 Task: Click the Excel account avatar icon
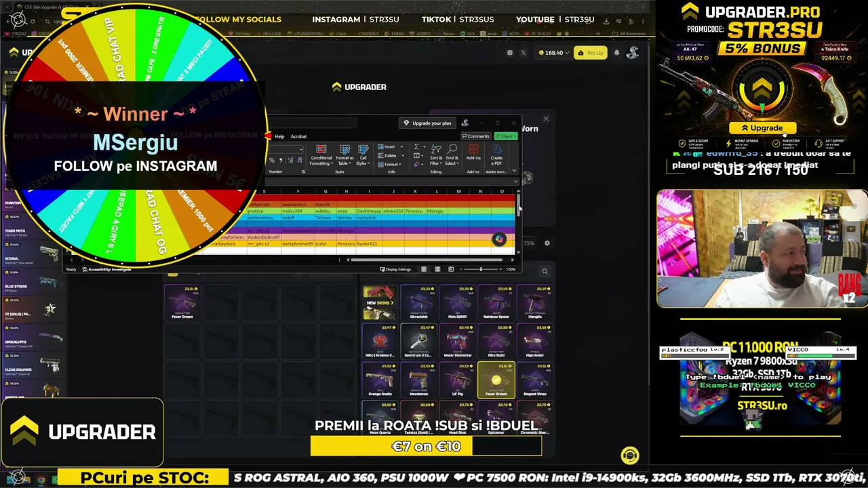[x=465, y=123]
